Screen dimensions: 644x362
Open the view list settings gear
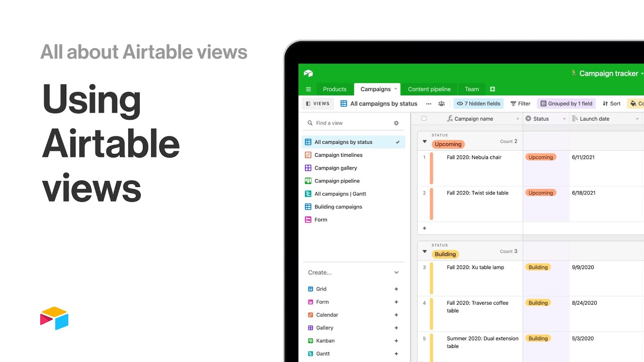point(396,123)
